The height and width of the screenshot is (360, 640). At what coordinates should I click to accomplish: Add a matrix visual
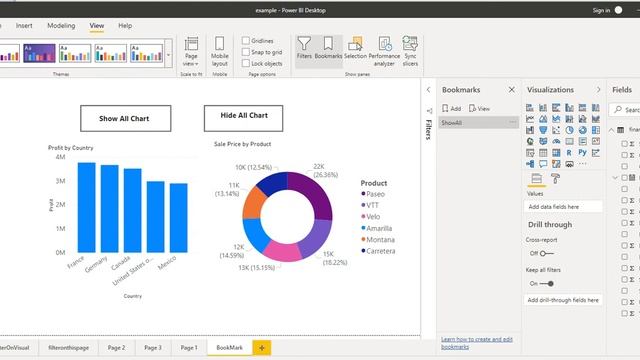556,153
